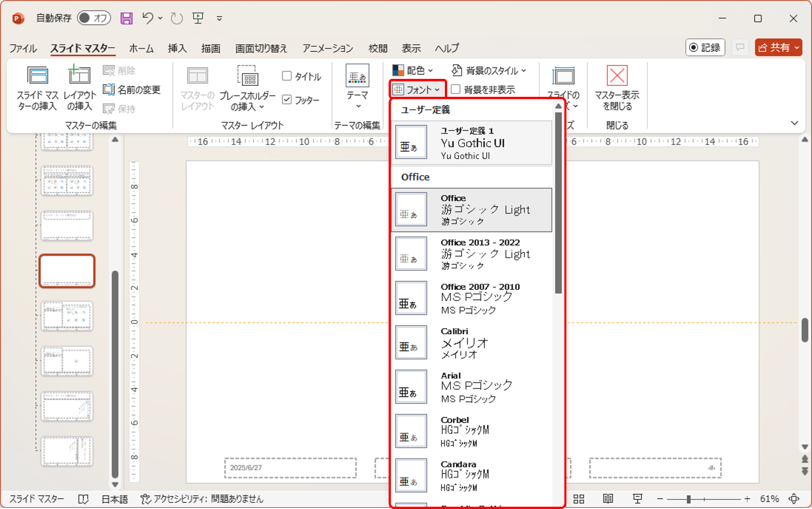Image resolution: width=812 pixels, height=509 pixels.
Task: Click font list scrollbar up arrow
Action: pyautogui.click(x=559, y=106)
